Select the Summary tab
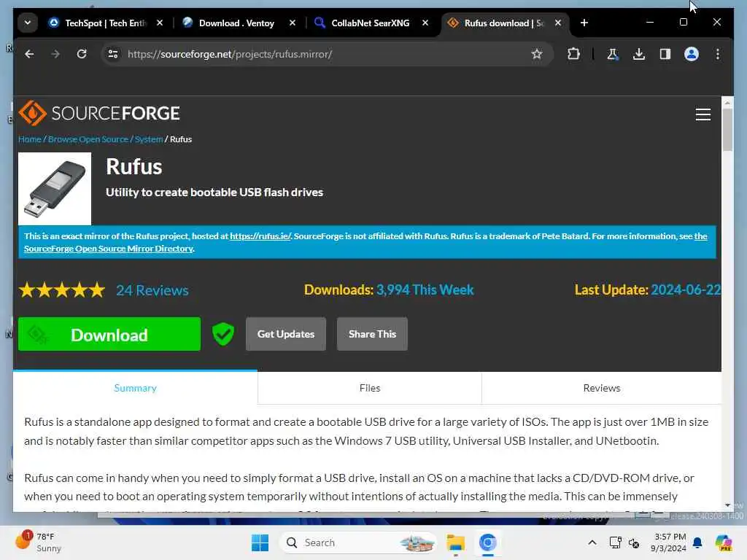Image resolution: width=747 pixels, height=560 pixels. (x=135, y=388)
